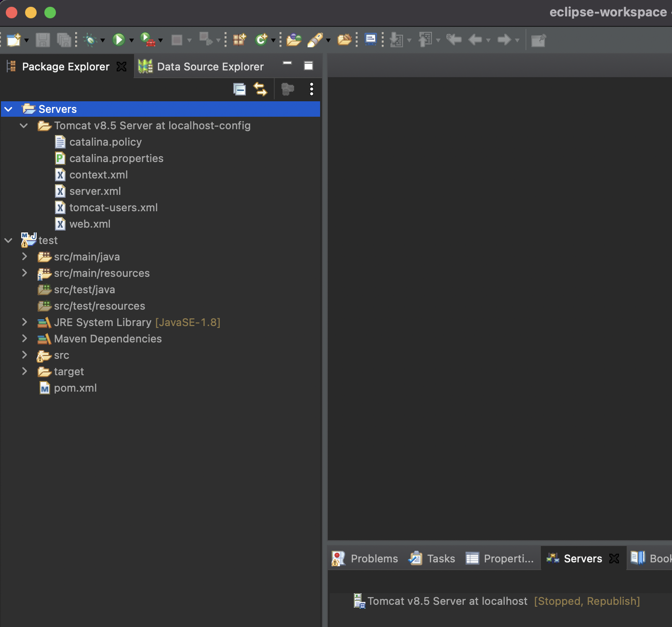Toggle Link with Editor in Package Explorer
This screenshot has height=627, width=672.
pyautogui.click(x=260, y=89)
